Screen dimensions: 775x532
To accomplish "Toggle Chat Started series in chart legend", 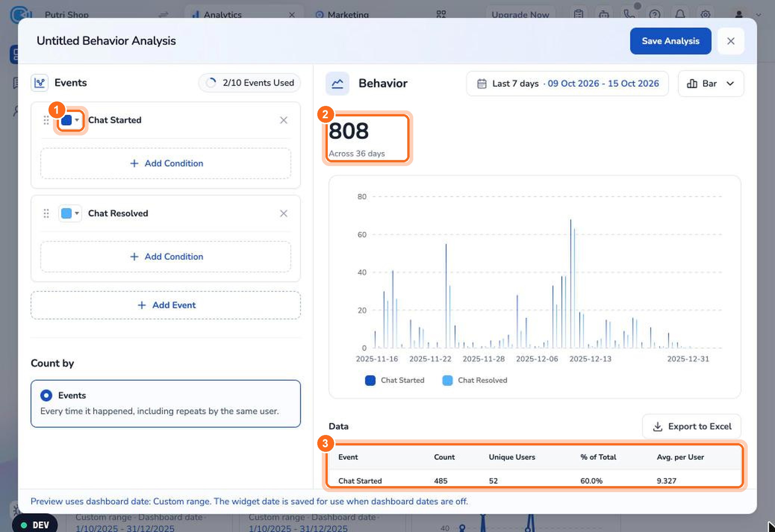I will (395, 380).
